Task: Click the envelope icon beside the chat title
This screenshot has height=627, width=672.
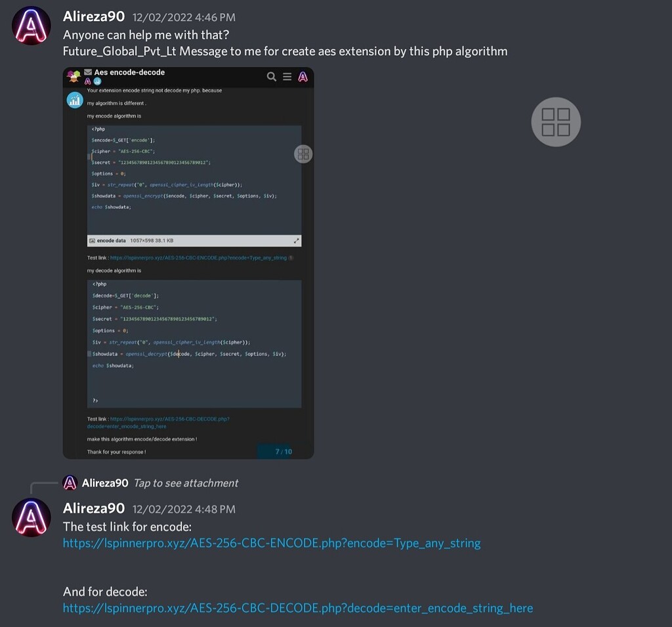Action: (x=87, y=72)
